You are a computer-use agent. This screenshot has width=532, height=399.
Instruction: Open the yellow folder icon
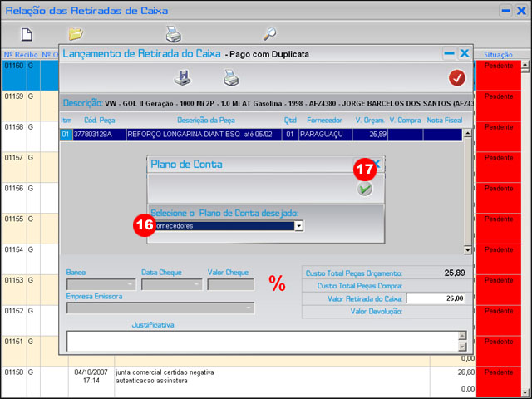[x=76, y=34]
